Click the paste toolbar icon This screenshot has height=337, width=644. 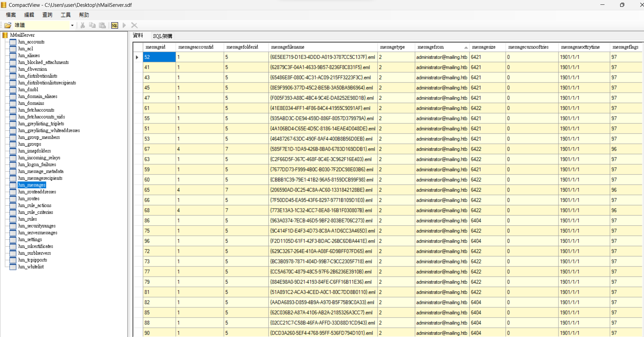click(102, 25)
